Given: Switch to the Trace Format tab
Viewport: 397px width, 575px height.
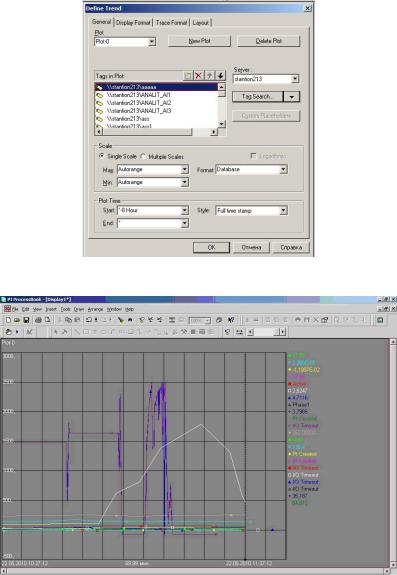Looking at the screenshot, I should click(x=171, y=23).
